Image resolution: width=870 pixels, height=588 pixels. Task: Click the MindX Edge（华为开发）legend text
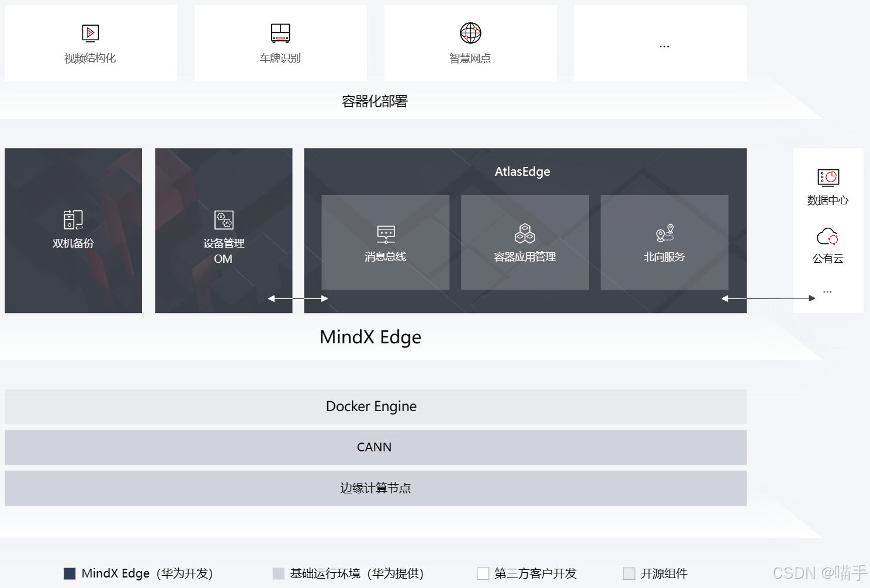pyautogui.click(x=147, y=573)
